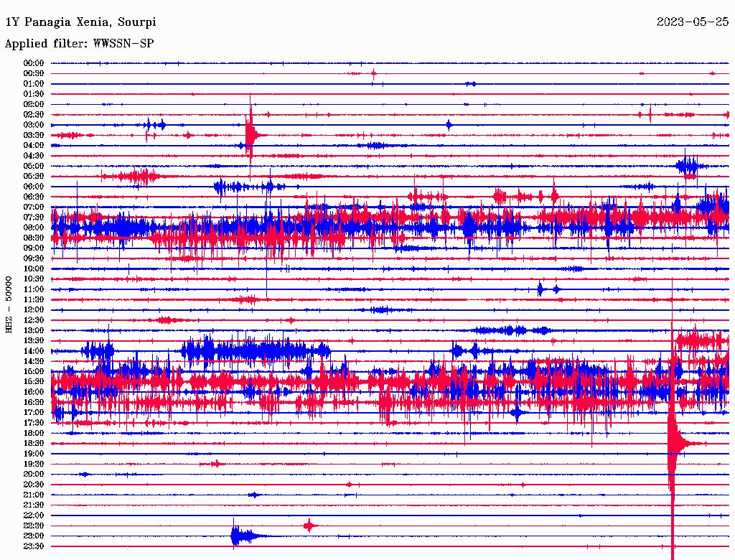Select the 00:00 time label
This screenshot has height=560, width=735.
pyautogui.click(x=34, y=63)
